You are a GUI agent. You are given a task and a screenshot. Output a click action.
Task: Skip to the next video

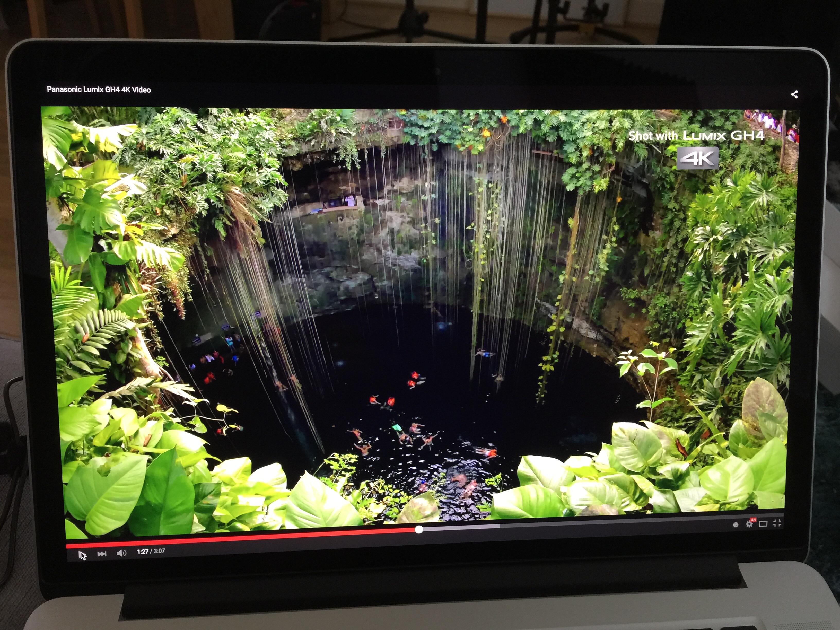102,554
